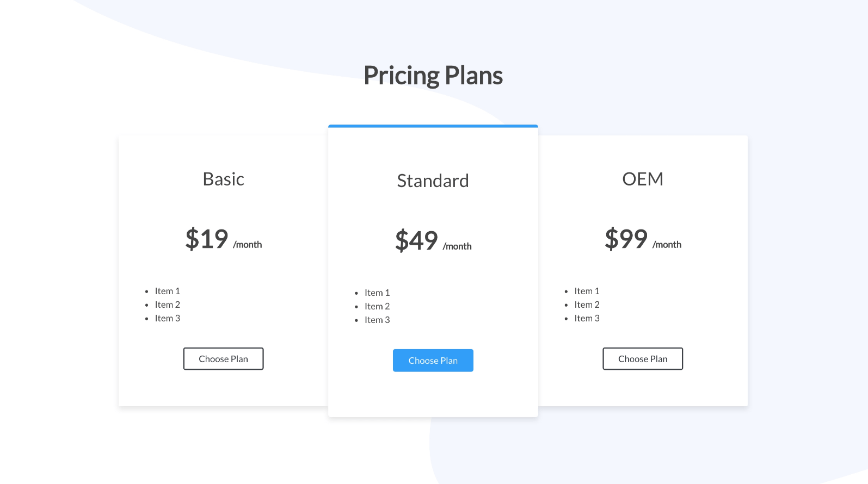Viewport: 868px width, 484px height.
Task: Select the Basic plan title
Action: tap(223, 178)
